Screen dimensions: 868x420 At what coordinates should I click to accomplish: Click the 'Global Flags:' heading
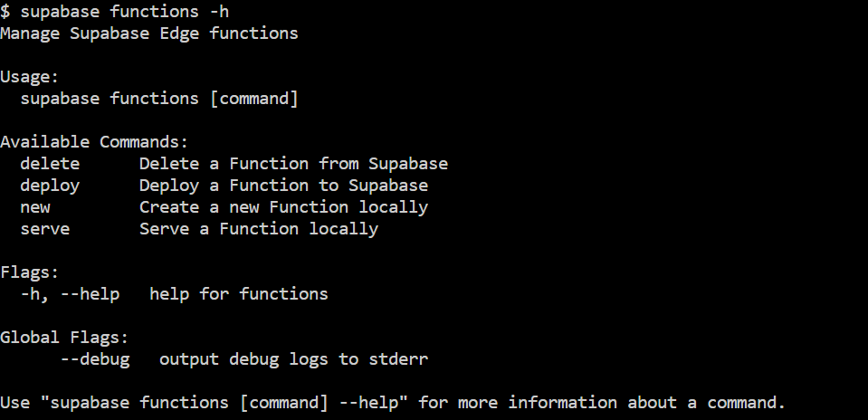click(x=64, y=338)
